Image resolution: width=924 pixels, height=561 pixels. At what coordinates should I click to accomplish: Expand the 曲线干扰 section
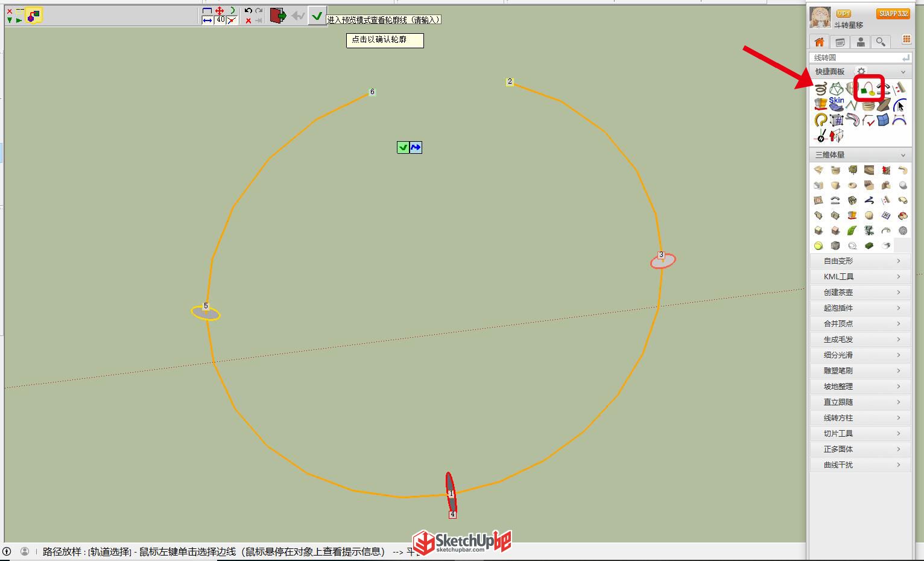(860, 464)
